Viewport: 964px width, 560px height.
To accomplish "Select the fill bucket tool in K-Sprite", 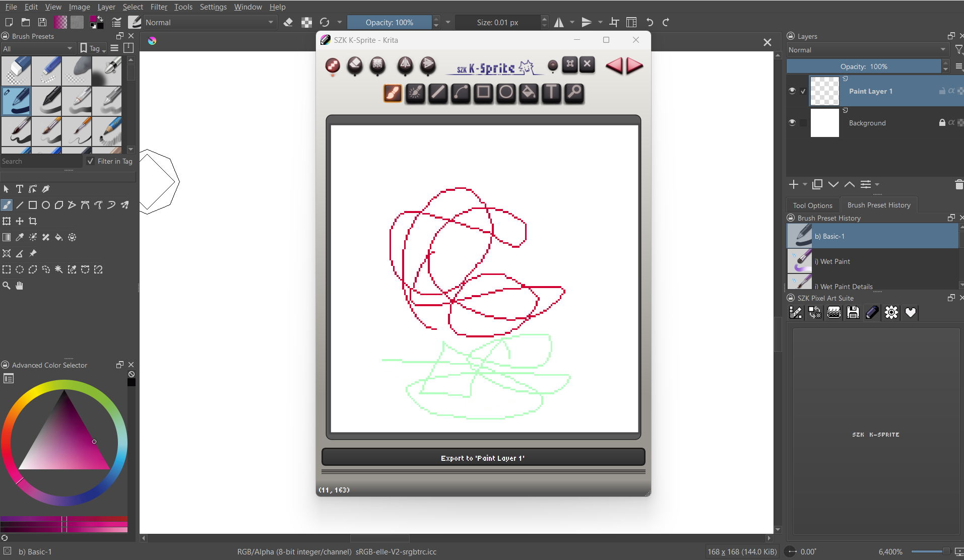I will pyautogui.click(x=529, y=93).
